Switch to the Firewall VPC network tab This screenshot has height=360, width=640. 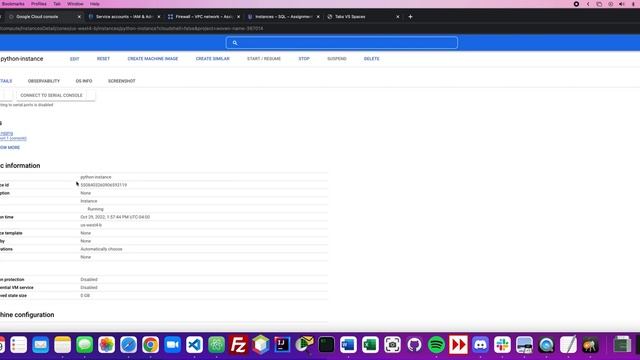pos(204,17)
